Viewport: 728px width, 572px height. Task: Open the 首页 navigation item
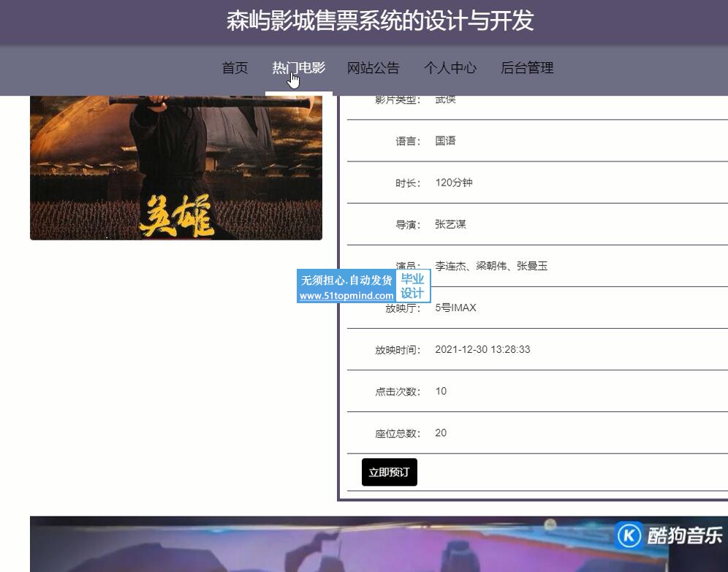click(x=235, y=68)
